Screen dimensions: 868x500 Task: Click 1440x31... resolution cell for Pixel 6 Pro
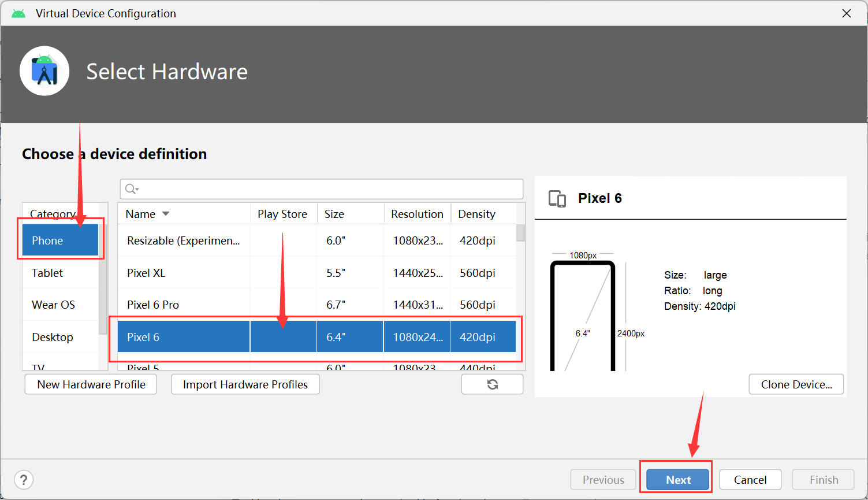pyautogui.click(x=418, y=305)
